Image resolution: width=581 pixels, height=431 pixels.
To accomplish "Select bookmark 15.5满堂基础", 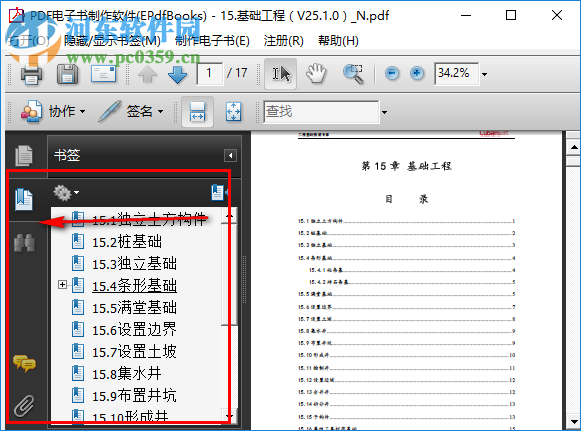I will [135, 308].
